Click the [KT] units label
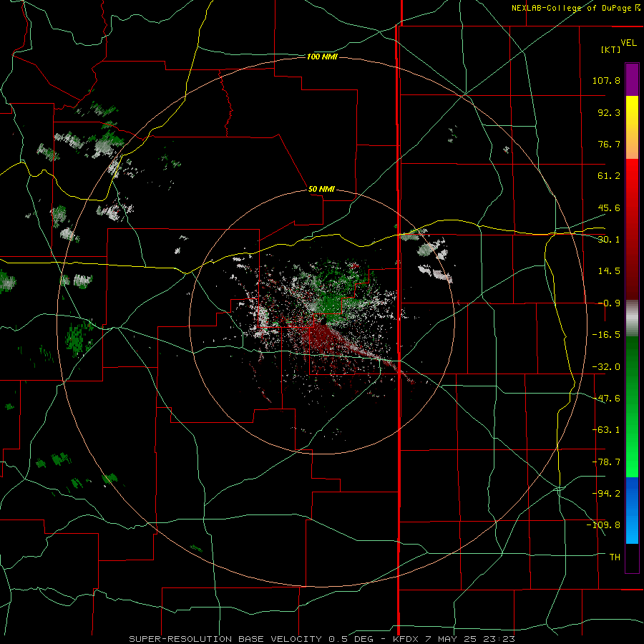Screen dimensions: 644x644 pos(611,49)
